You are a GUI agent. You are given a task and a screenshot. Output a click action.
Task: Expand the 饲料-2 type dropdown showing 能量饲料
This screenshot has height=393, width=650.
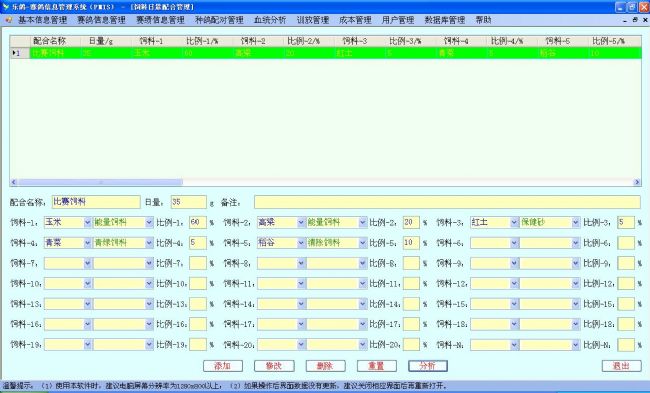coord(363,223)
